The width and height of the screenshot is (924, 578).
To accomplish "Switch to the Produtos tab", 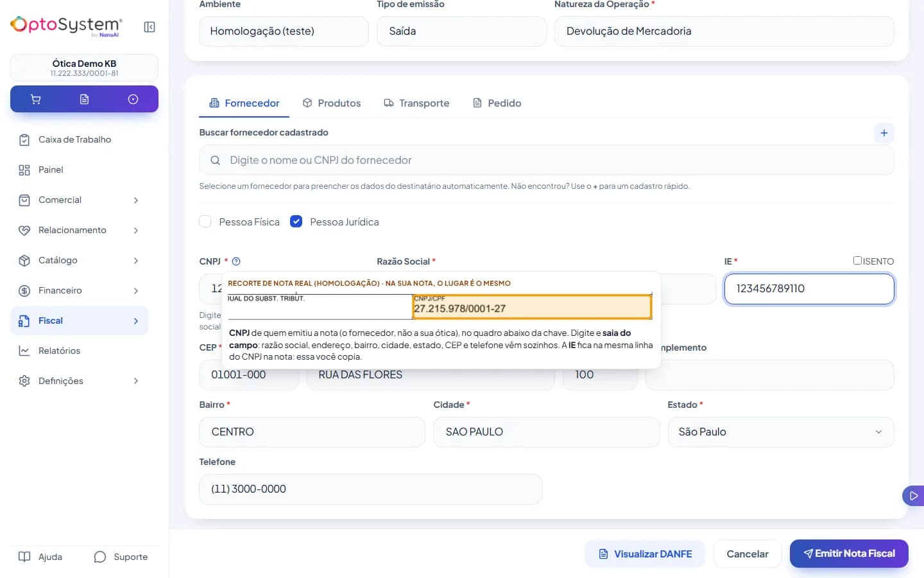I will pos(332,103).
